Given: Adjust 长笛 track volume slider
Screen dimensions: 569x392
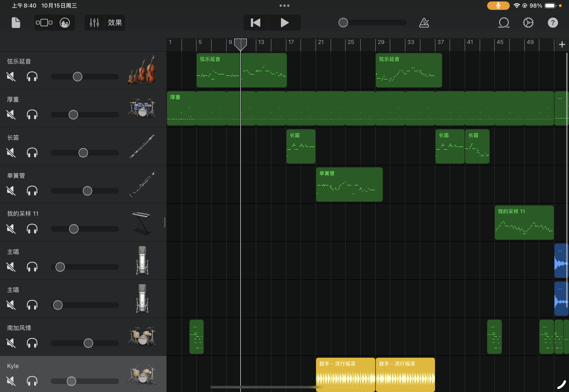Looking at the screenshot, I should [x=83, y=153].
